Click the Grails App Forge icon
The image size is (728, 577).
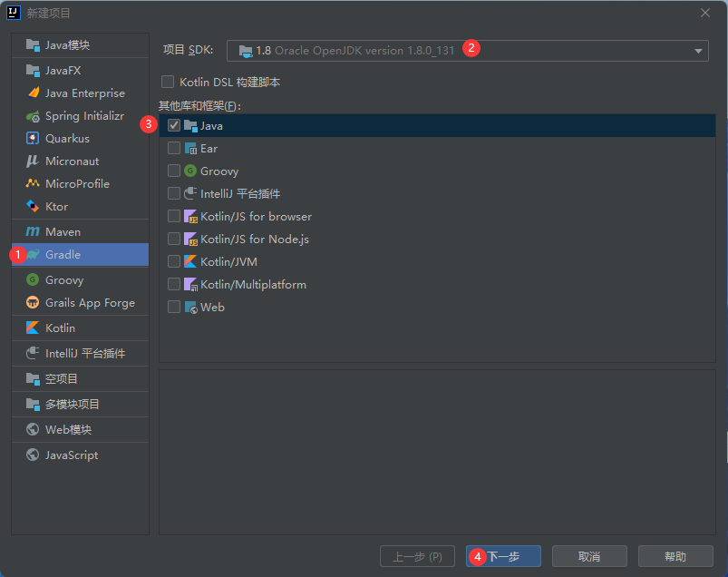click(33, 302)
